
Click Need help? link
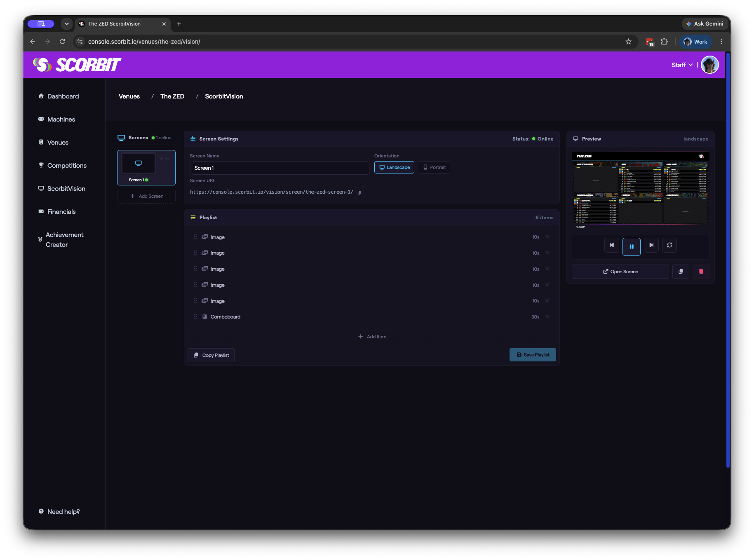[59, 512]
